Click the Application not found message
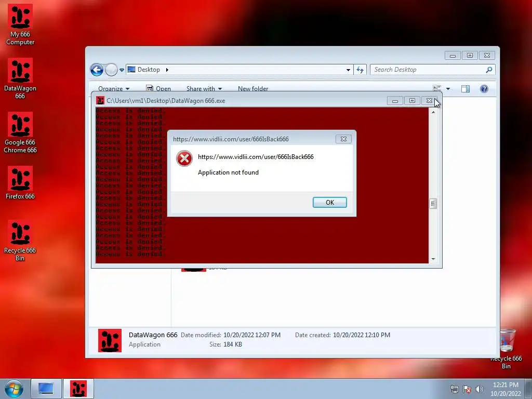The height and width of the screenshot is (399, 532). tap(228, 172)
